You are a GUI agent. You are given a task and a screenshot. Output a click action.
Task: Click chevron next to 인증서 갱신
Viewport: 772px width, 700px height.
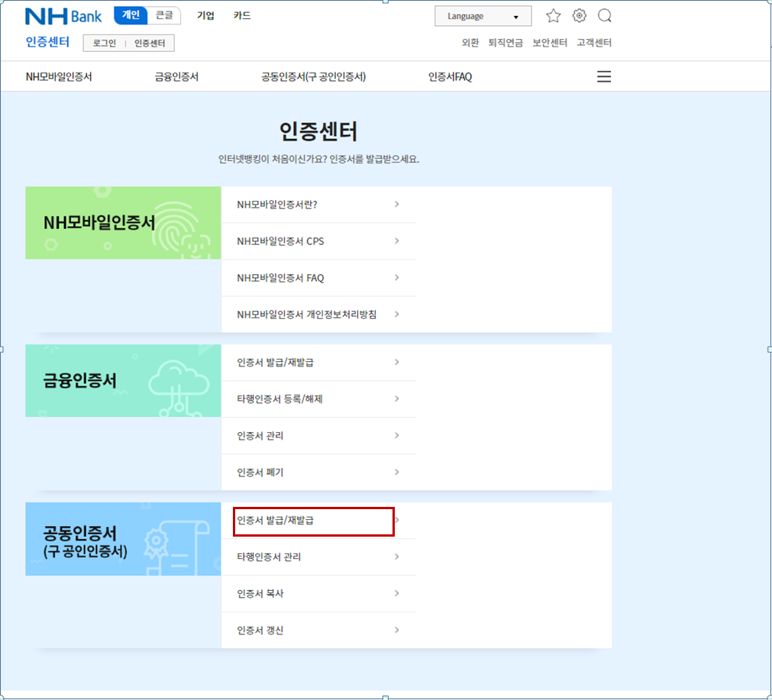tap(397, 631)
